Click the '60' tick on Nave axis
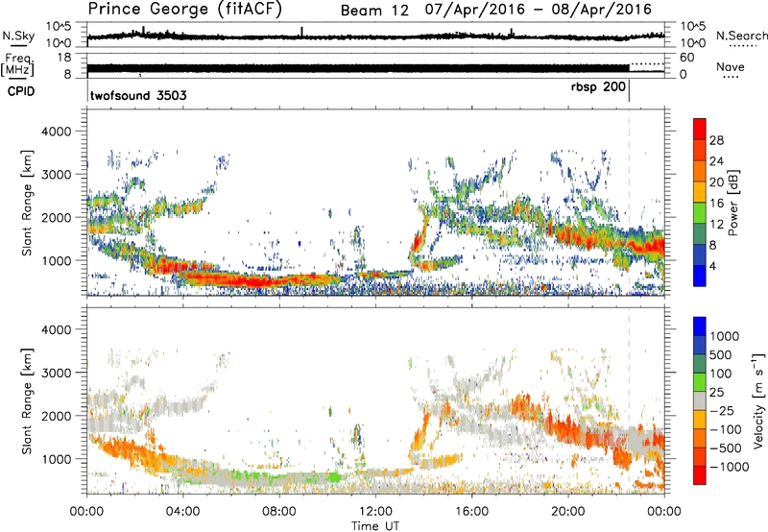This screenshot has height=532, width=768. [x=687, y=58]
